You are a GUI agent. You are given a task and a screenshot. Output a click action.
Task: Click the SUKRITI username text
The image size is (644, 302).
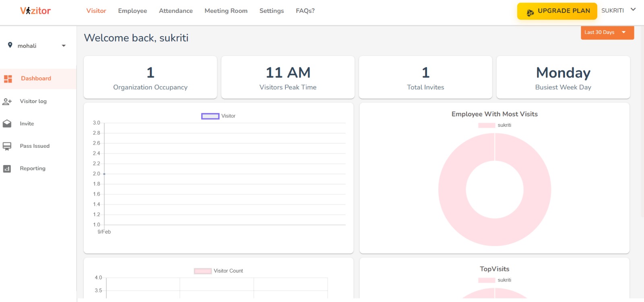pos(613,10)
